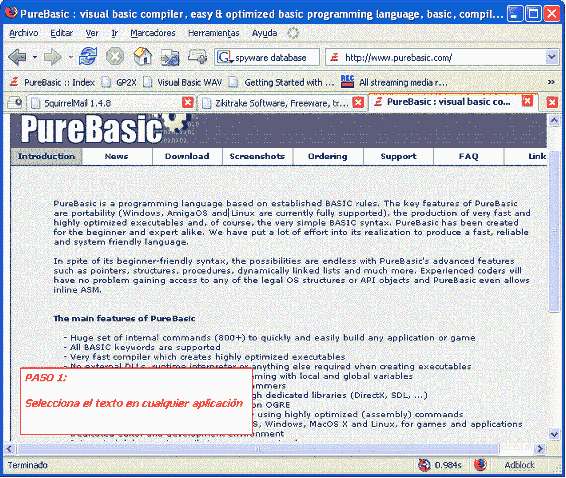Screen dimensions: 566x478
Task: Click the activity throbber icon beside Ayuda
Action: pyautogui.click(x=293, y=33)
